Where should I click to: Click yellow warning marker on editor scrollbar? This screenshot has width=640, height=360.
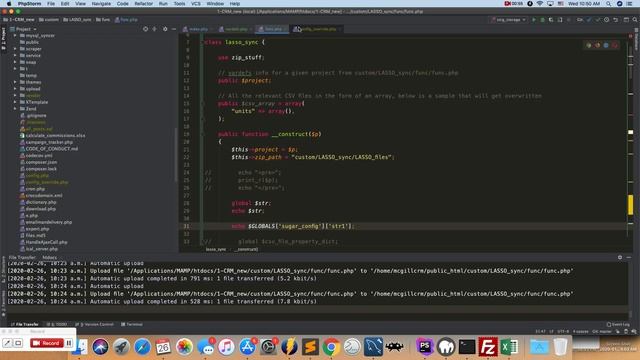[631, 204]
